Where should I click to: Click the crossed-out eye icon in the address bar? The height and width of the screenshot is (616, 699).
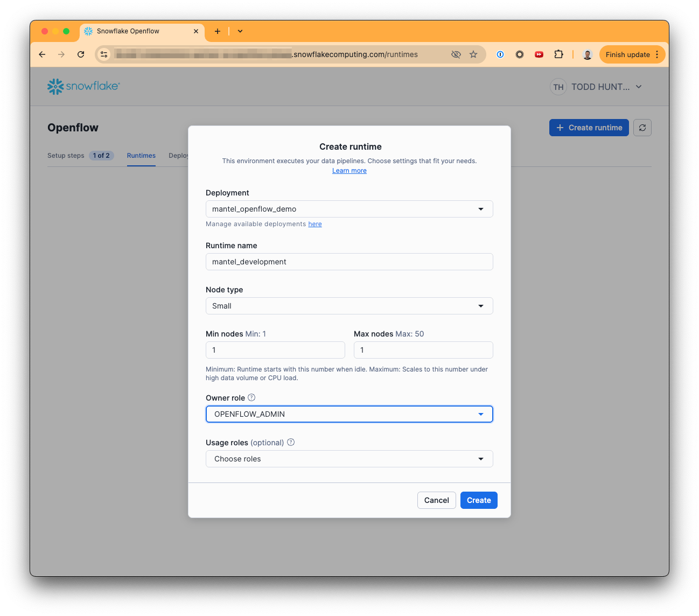456,54
